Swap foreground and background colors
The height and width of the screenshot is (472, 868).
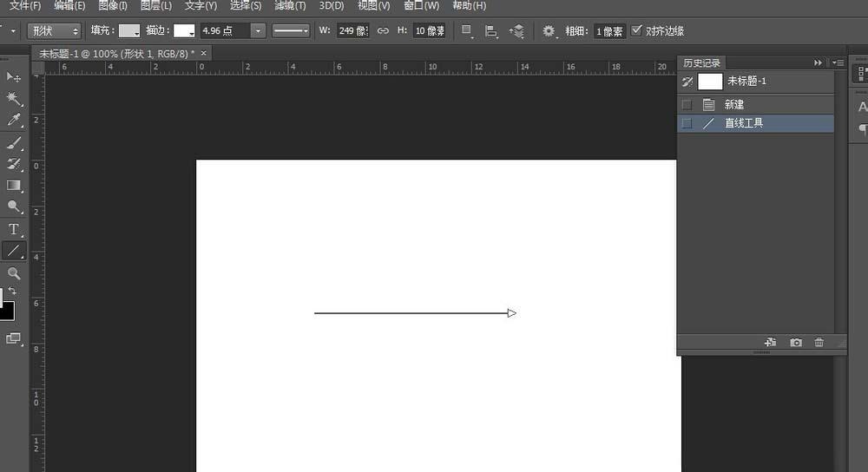pyautogui.click(x=12, y=290)
